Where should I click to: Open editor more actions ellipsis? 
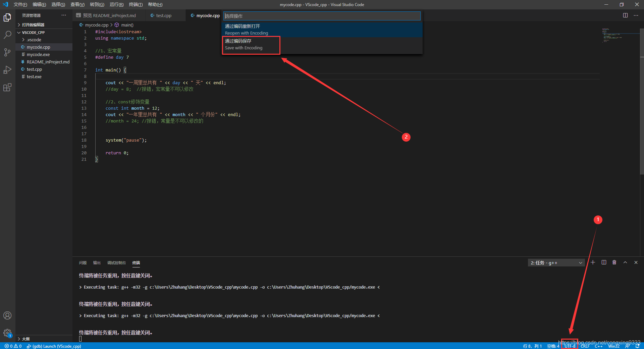pyautogui.click(x=636, y=15)
